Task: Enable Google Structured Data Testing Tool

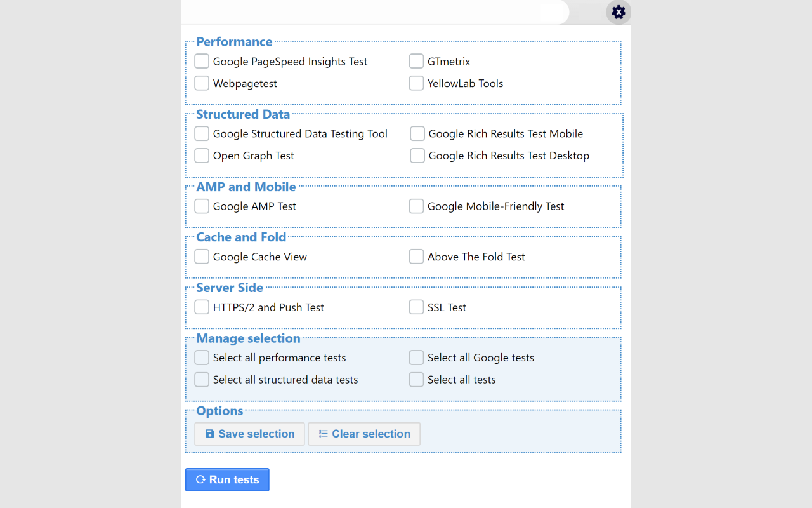Action: point(202,133)
